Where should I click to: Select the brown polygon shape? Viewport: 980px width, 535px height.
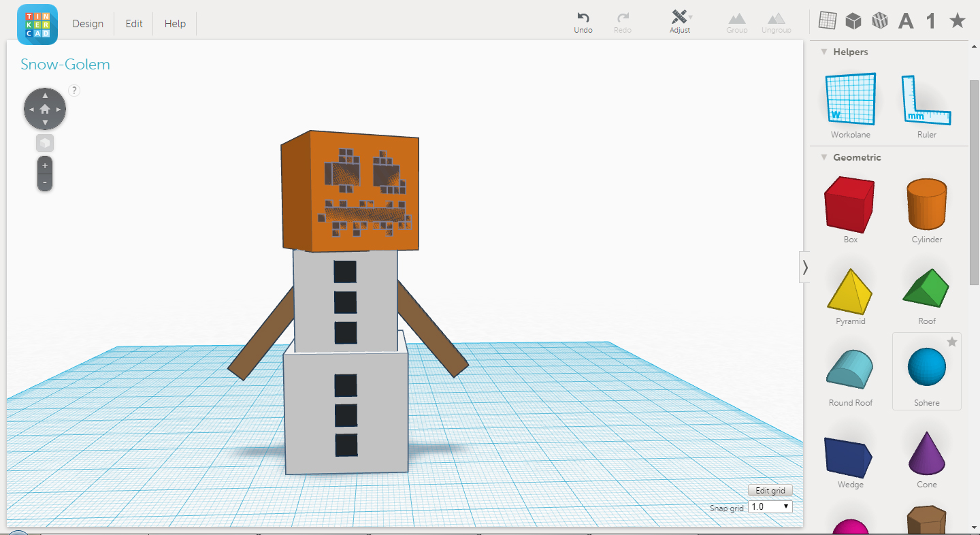coord(927,521)
